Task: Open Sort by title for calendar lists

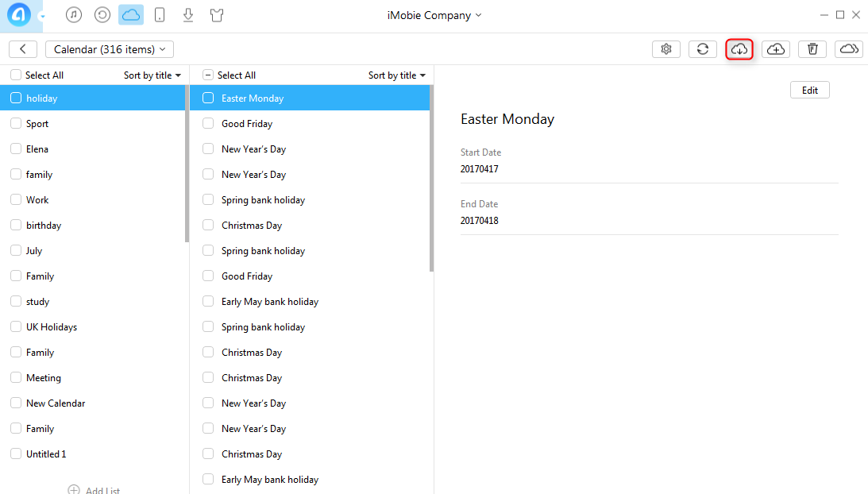Action: coord(152,75)
